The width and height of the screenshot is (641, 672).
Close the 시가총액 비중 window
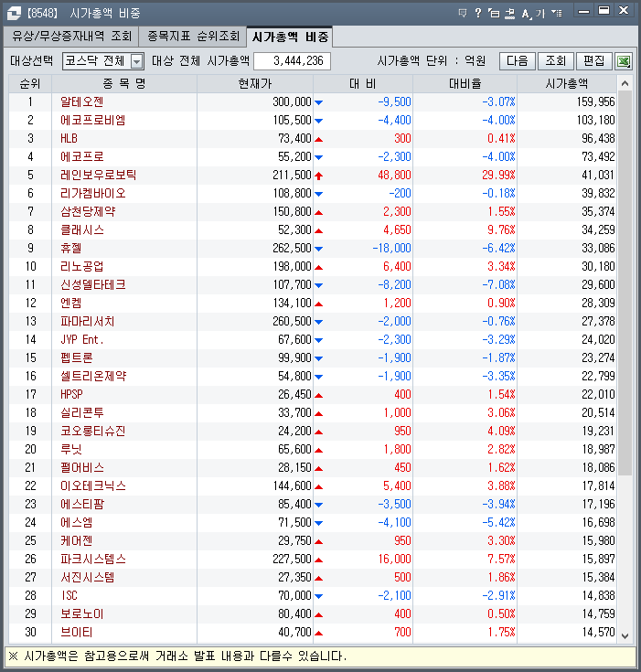pyautogui.click(x=624, y=11)
